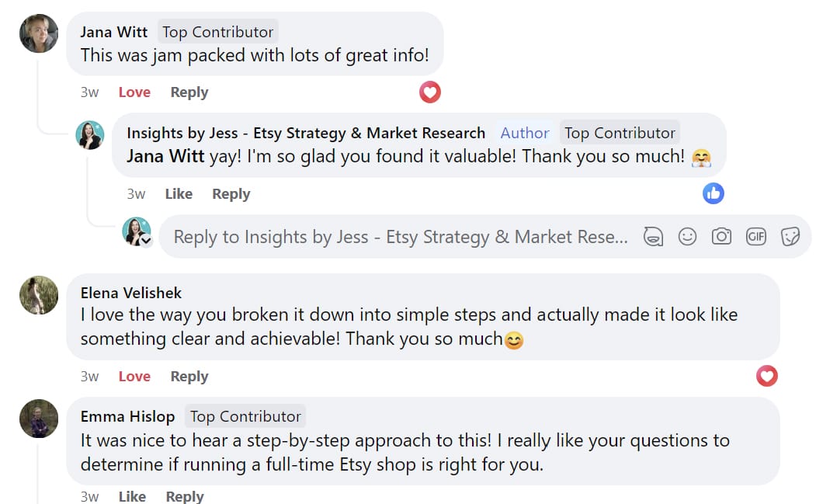The image size is (816, 504).
Task: Open the emoji picker in reply box
Action: click(687, 237)
